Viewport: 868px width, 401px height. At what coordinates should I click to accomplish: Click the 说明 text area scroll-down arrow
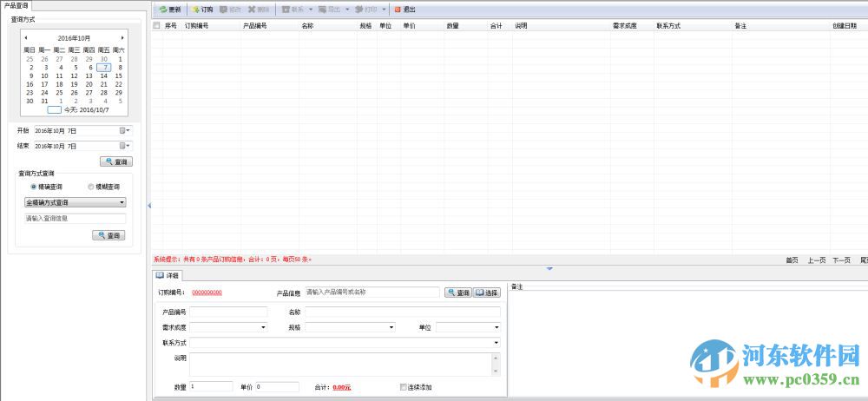click(496, 371)
